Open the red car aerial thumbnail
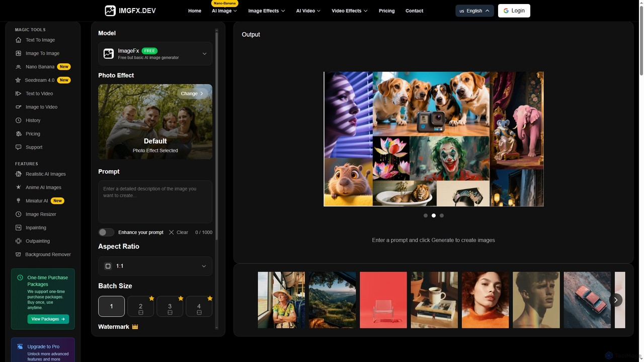 587,300
